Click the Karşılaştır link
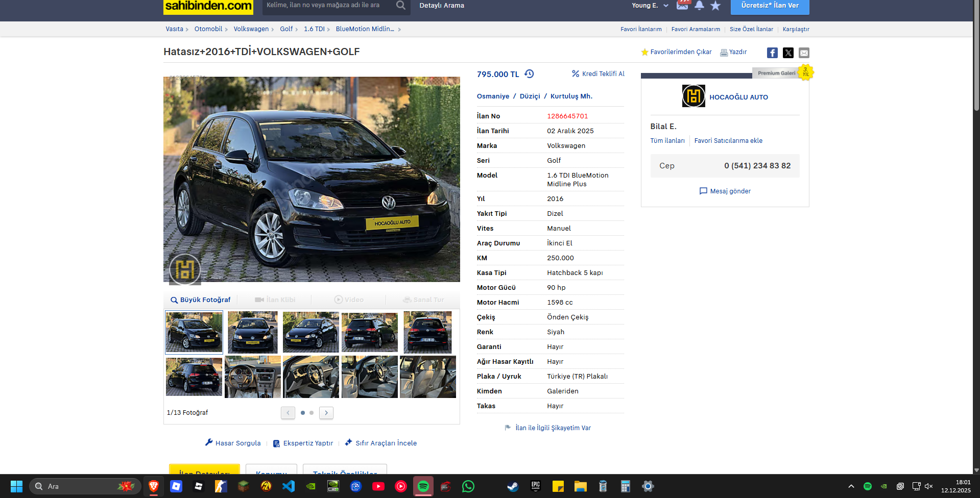Image resolution: width=980 pixels, height=498 pixels. (x=796, y=30)
